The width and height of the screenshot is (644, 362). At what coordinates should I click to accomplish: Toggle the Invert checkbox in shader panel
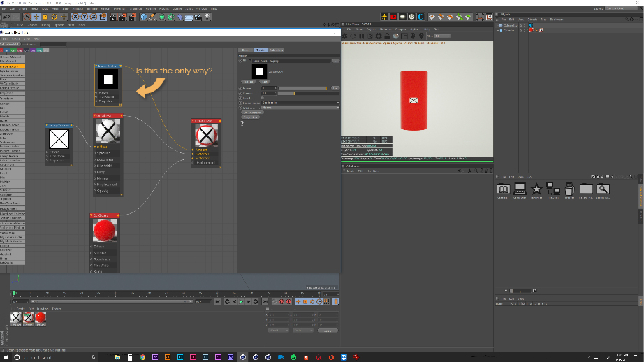click(263, 97)
